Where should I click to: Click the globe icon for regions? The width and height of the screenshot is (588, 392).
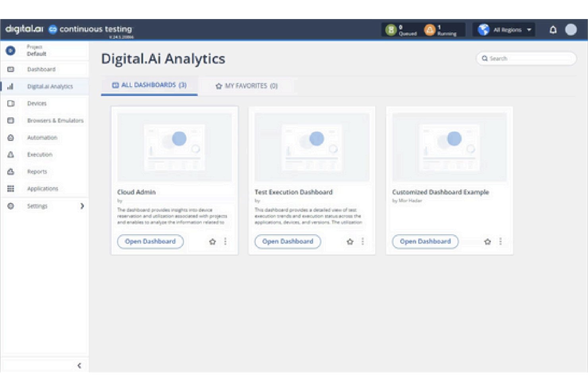[x=484, y=30]
